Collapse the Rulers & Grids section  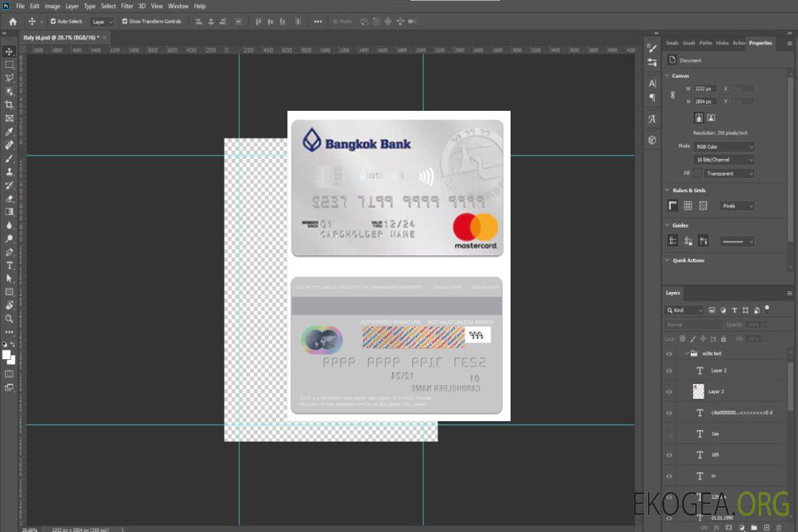(x=667, y=190)
